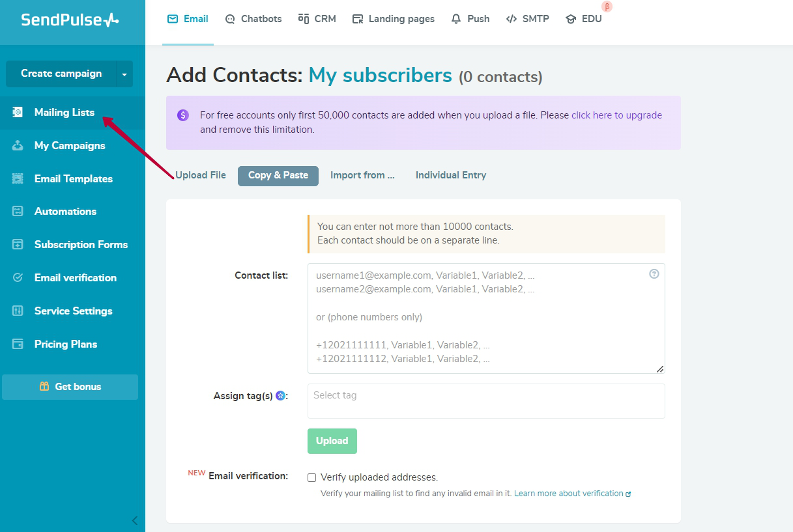Viewport: 793px width, 532px height.
Task: Click the Pricing Plans wallet icon
Action: point(18,344)
